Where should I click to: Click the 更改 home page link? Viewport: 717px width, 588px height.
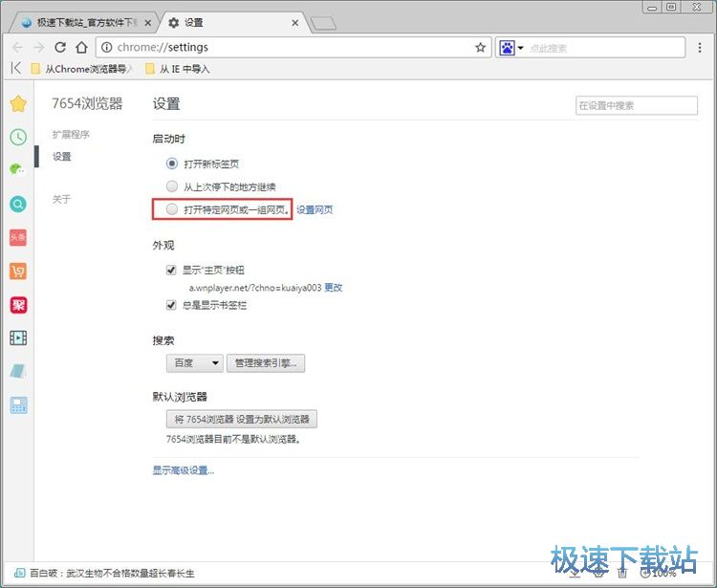pyautogui.click(x=334, y=288)
